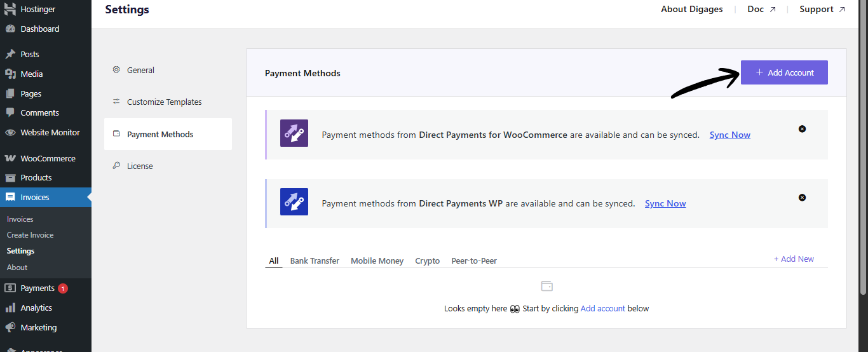The width and height of the screenshot is (868, 352).
Task: Click the WooCommerce logo icon
Action: tap(10, 158)
